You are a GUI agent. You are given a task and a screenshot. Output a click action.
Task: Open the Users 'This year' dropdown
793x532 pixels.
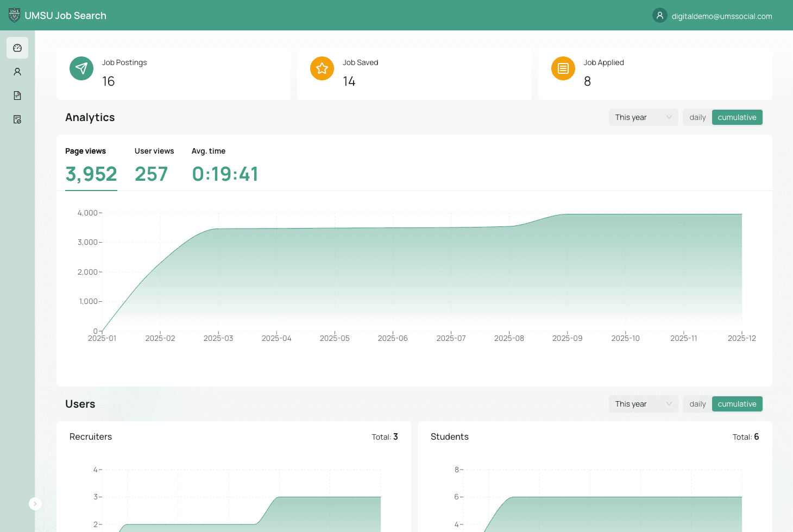point(643,404)
